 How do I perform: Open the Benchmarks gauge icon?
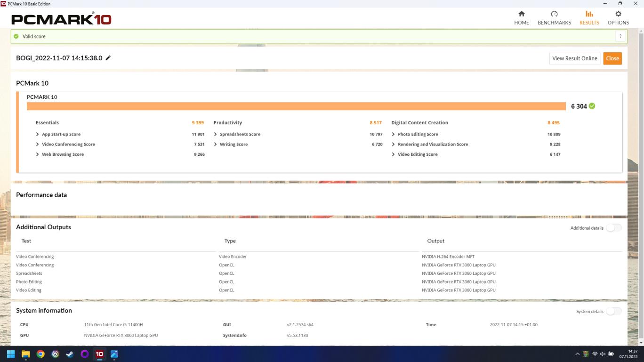coord(554,14)
